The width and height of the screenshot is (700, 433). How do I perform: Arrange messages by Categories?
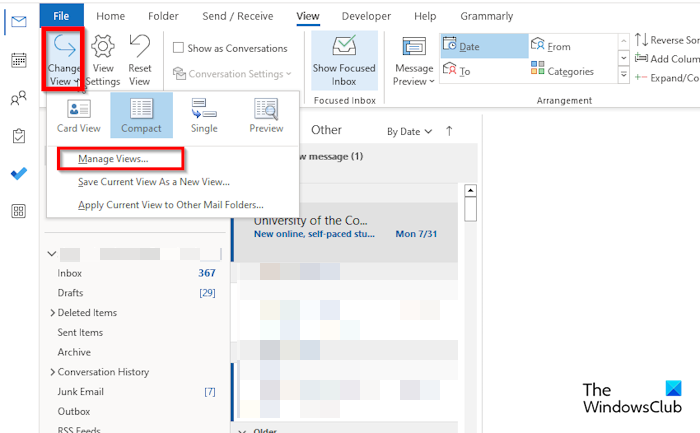pos(562,70)
